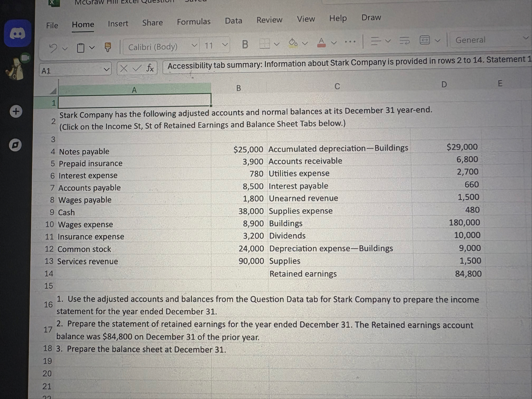This screenshot has height=399, width=532.
Task: Open the Insert Function fx icon
Action: pyautogui.click(x=150, y=68)
